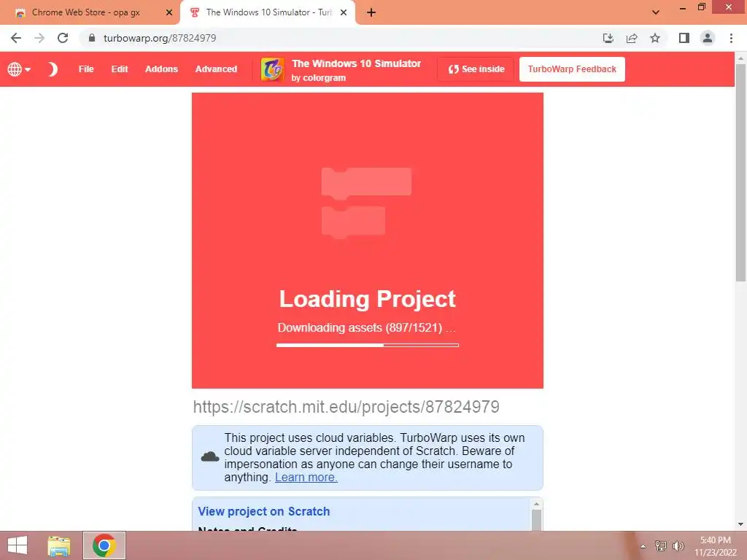Open TurboWarp Feedback

[572, 69]
